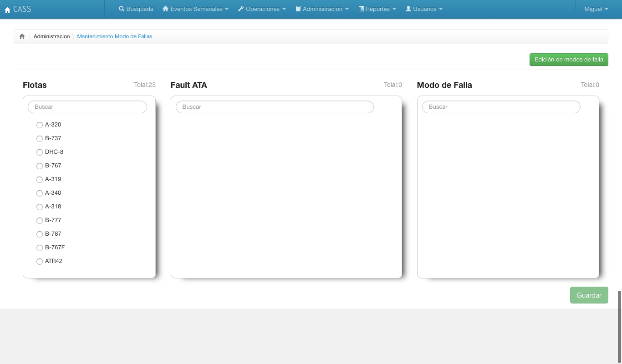
Task: Open the Usuarios dropdown menu
Action: point(424,9)
